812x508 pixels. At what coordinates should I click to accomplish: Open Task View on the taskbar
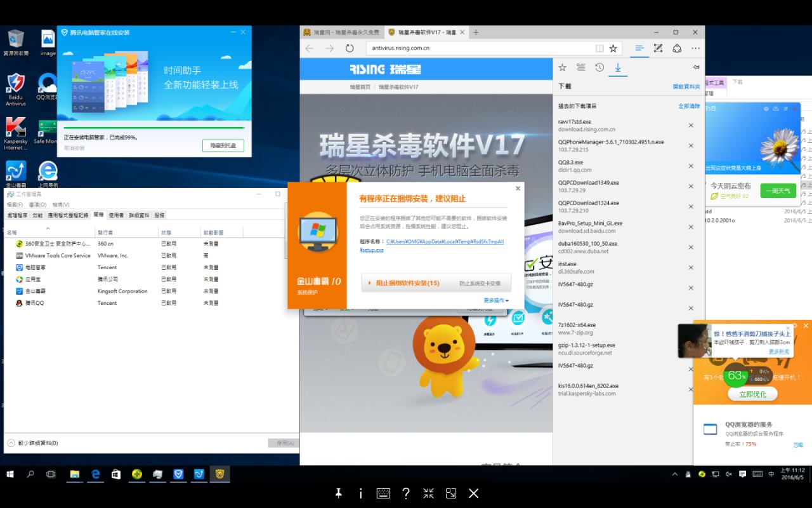click(51, 474)
